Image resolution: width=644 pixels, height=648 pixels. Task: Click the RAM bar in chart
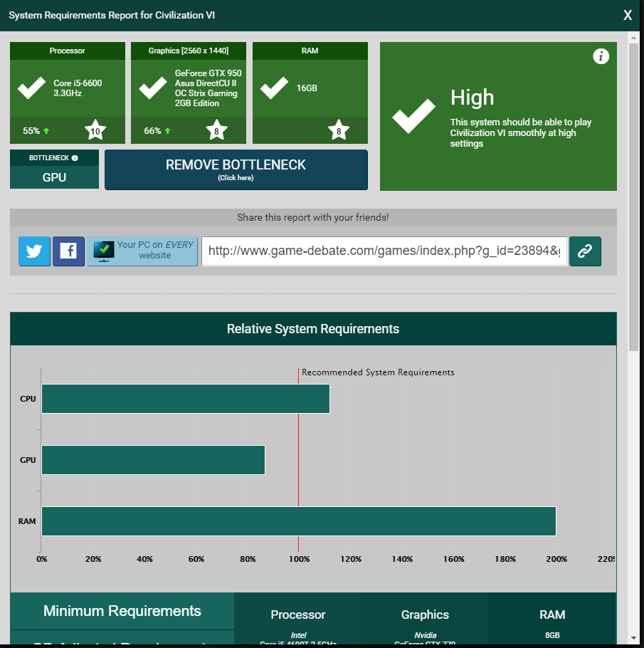coord(299,521)
